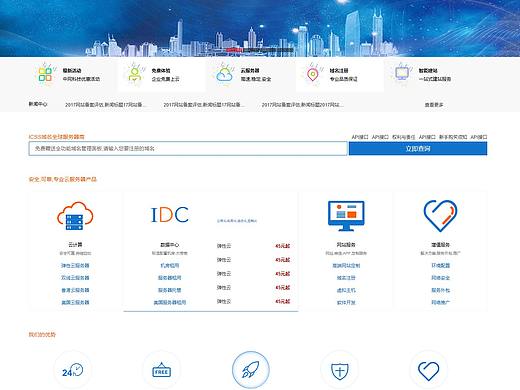Open 美国云服务器 link under cloud computing
This screenshot has width=520, height=390.
pos(75,302)
